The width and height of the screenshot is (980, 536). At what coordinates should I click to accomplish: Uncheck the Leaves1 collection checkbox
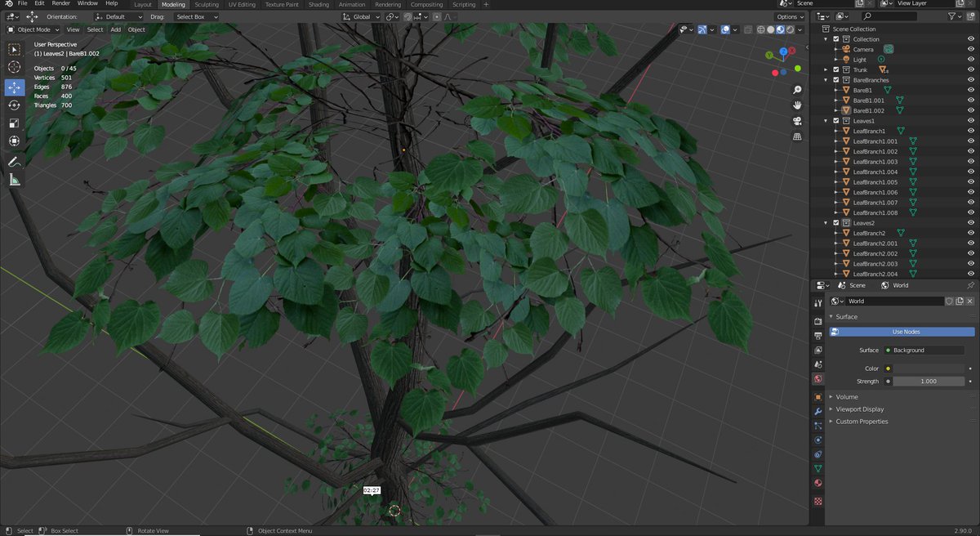coord(835,121)
